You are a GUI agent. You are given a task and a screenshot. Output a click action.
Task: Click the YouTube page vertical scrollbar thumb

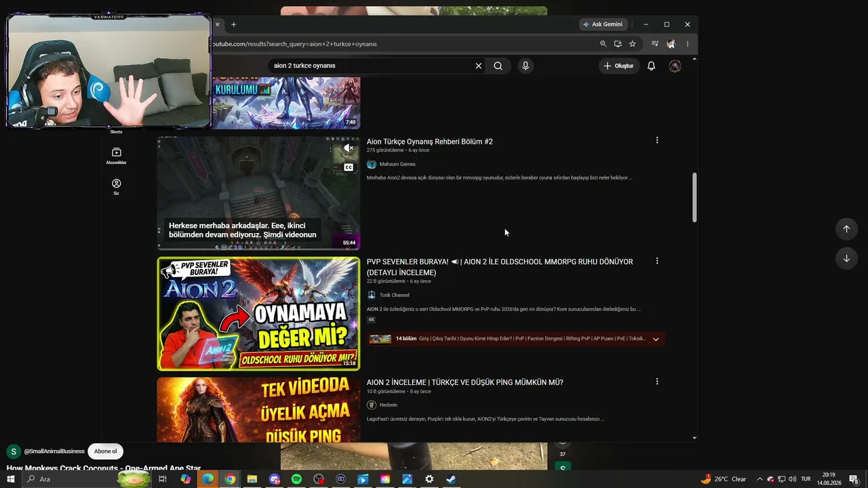(694, 197)
